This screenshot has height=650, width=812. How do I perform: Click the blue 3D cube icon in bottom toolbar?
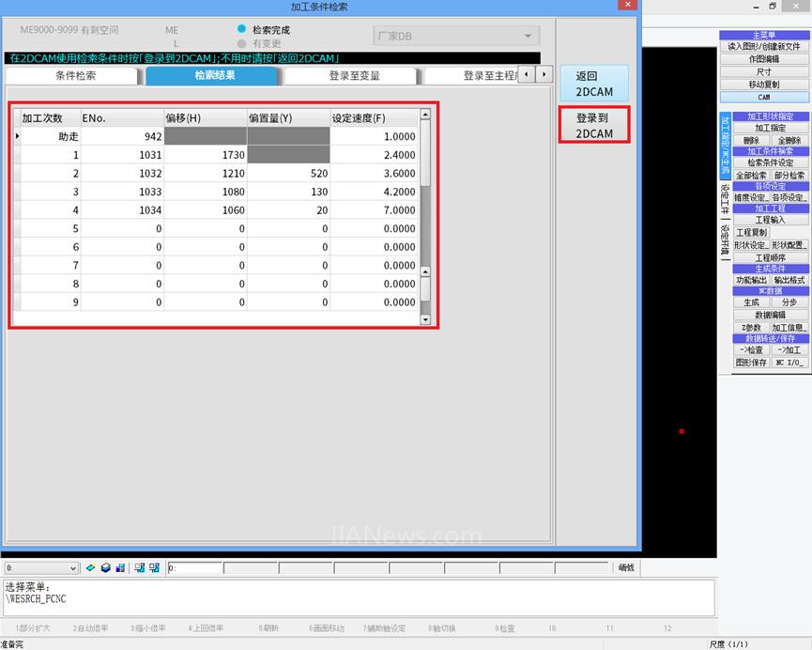[106, 568]
